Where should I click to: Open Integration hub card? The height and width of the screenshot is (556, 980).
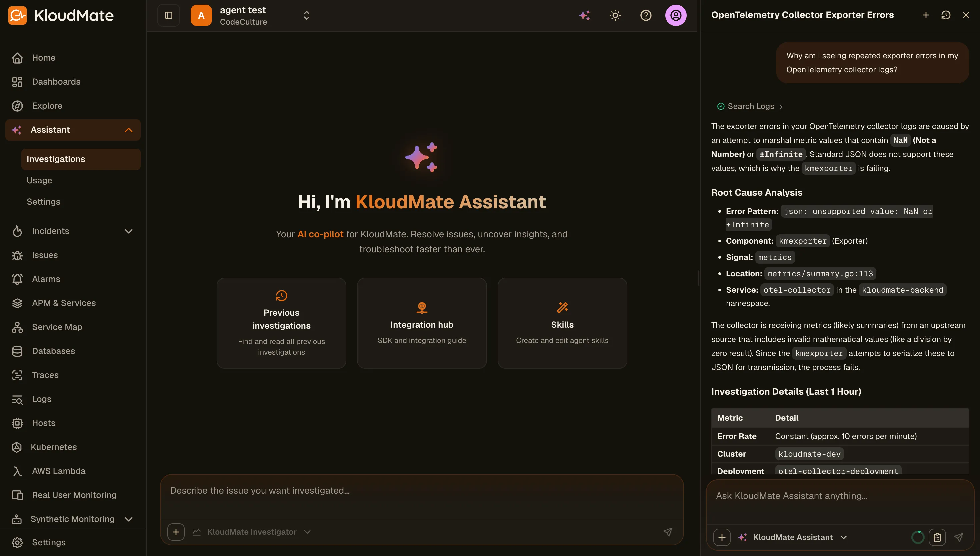coord(421,323)
